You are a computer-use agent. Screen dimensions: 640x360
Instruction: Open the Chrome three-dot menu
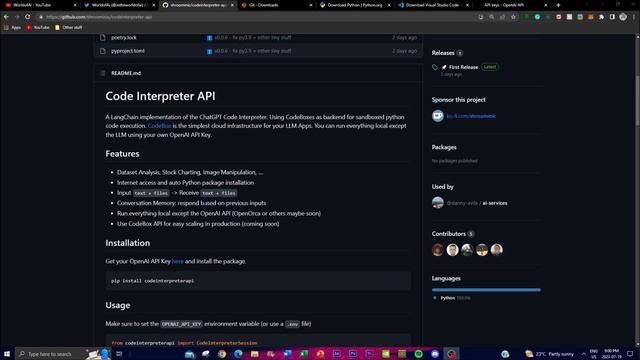pos(634,17)
